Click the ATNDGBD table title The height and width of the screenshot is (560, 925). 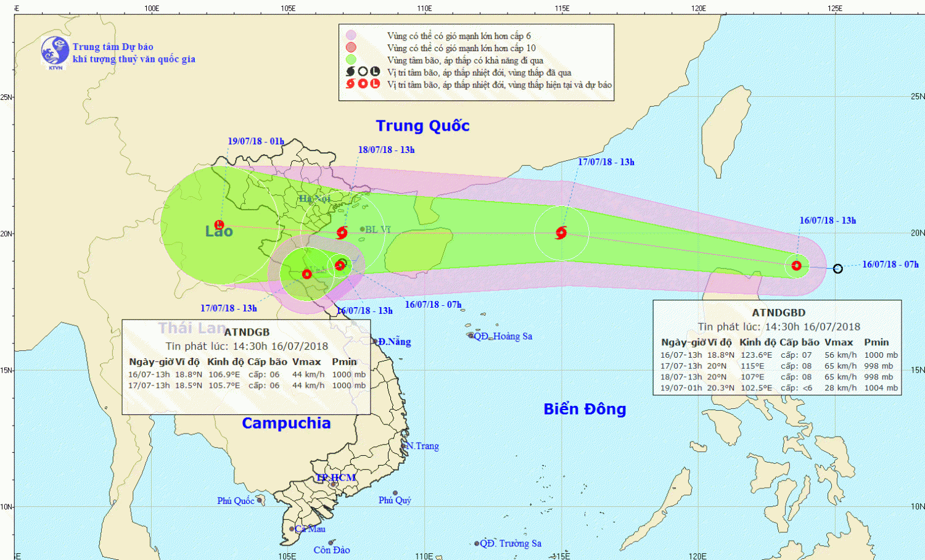pos(778,313)
